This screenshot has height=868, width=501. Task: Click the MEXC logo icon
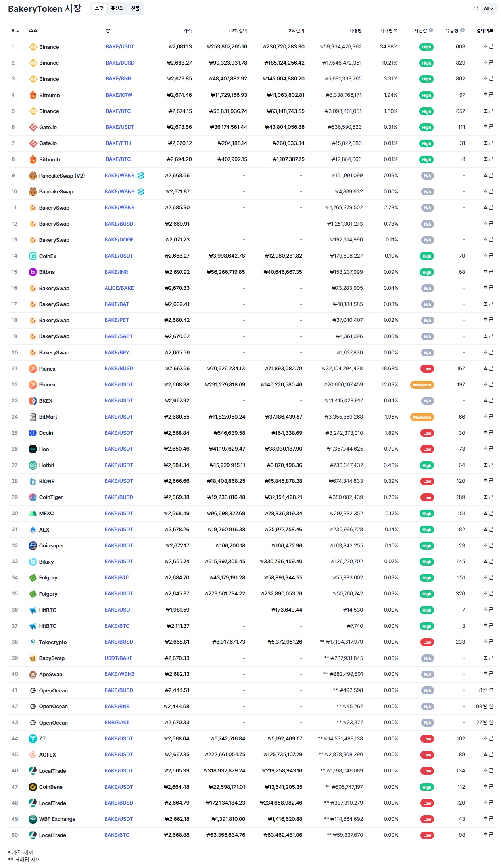click(x=33, y=513)
